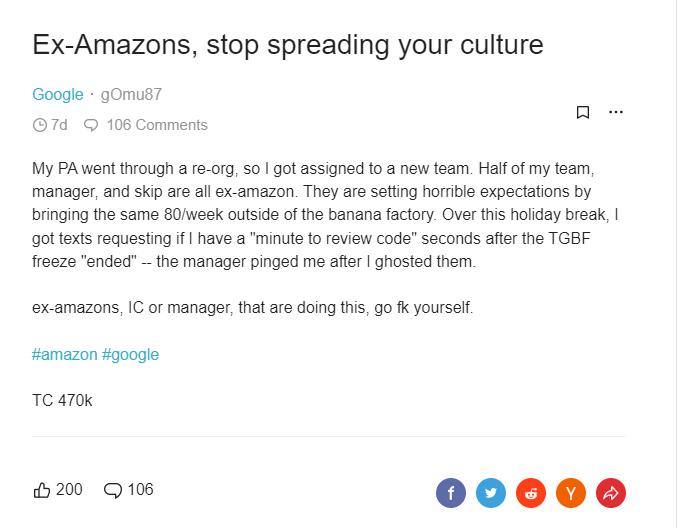
Task: Share post on Facebook
Action: [x=451, y=492]
